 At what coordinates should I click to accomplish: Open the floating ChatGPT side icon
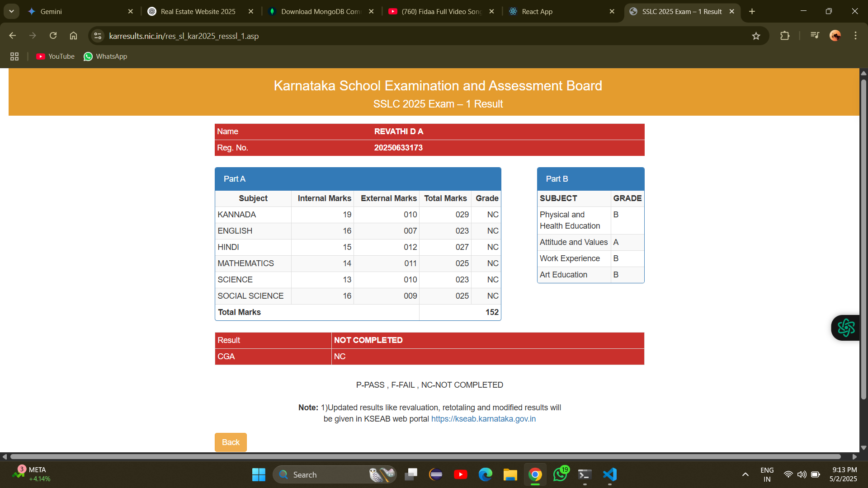coord(846,328)
